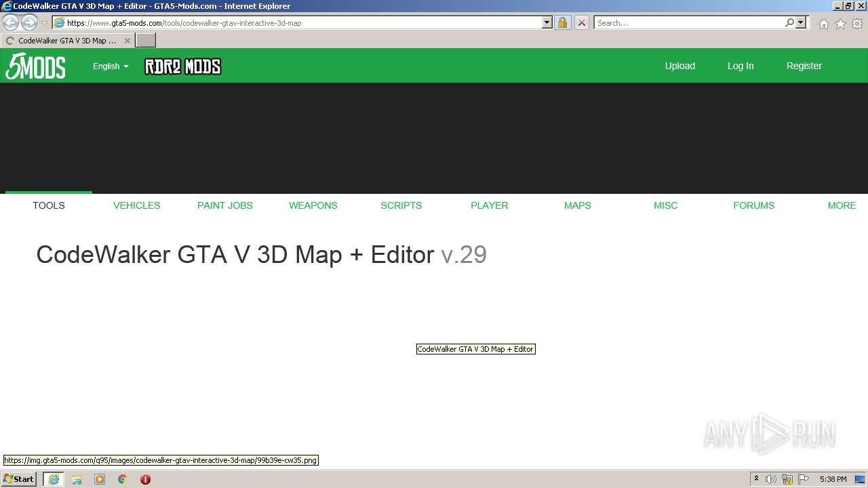This screenshot has height=488, width=868.
Task: Open the Home icon in browser toolbar
Action: [x=823, y=24]
